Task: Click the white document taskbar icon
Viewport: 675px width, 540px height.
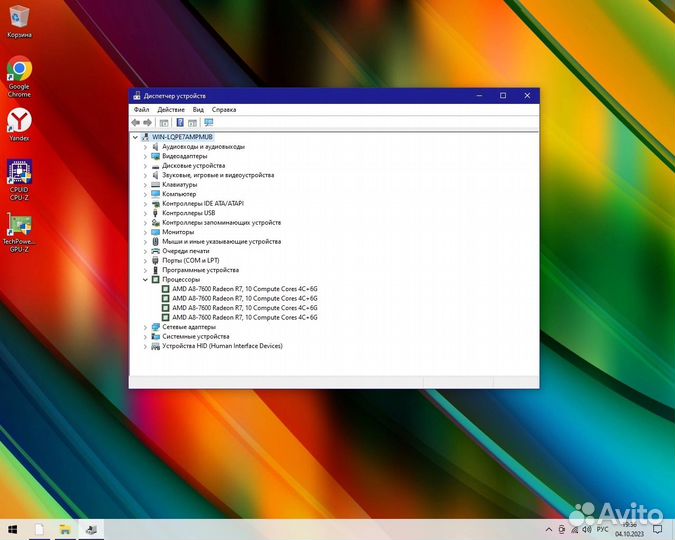Action: (x=39, y=530)
